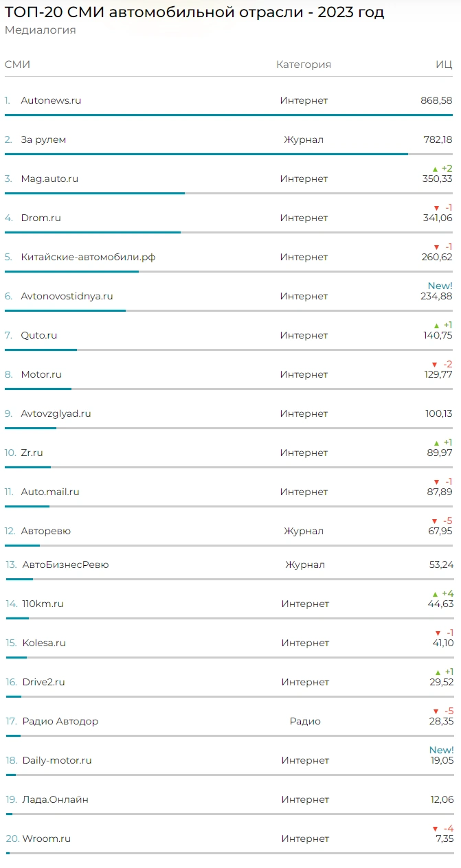Viewport: 461px width, 868px height.
Task: Click the New! badge for Avtonovostidnya.ru
Action: [x=440, y=286]
